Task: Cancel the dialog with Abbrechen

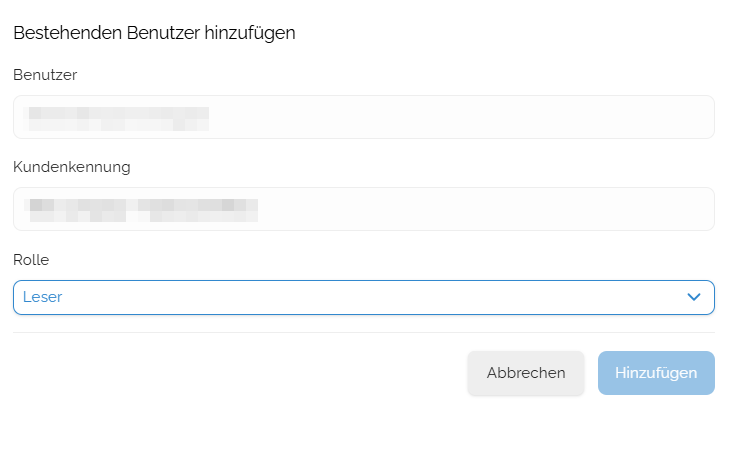Action: (x=526, y=373)
